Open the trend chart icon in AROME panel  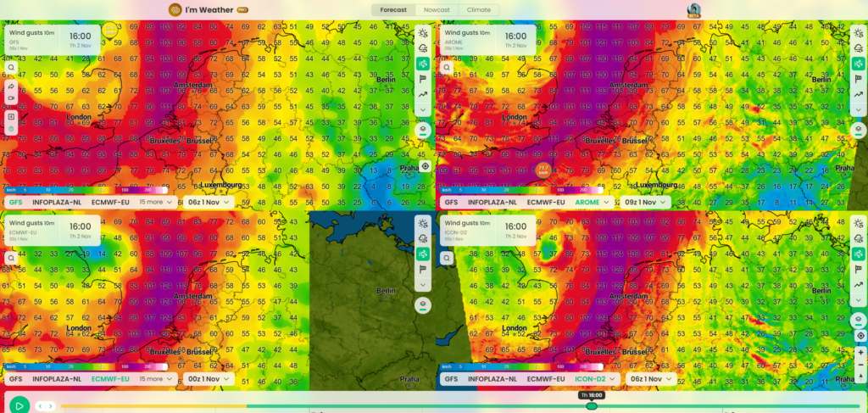click(859, 94)
